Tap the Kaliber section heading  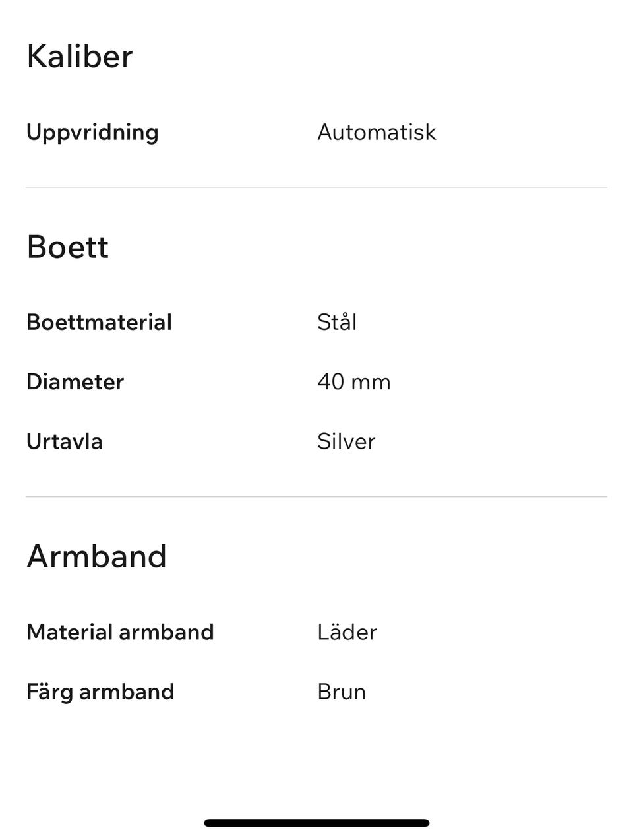pyautogui.click(x=80, y=56)
